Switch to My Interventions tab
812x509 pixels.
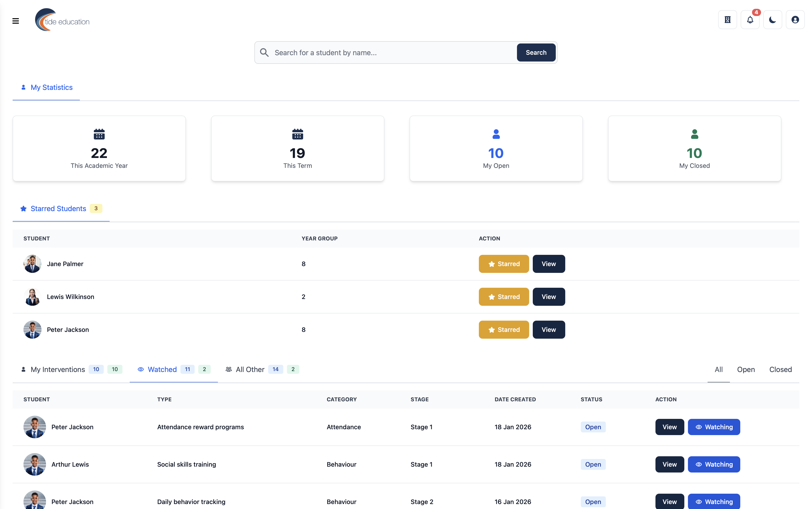(x=58, y=369)
